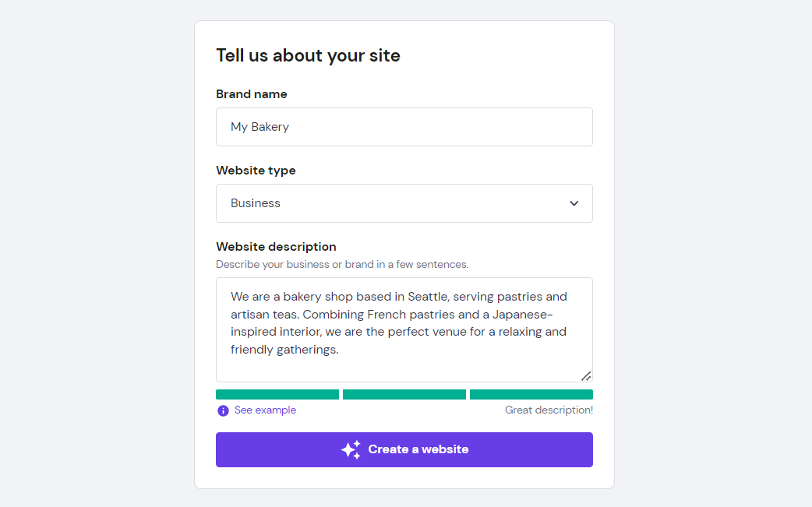
Task: Click the chevron on the Website type selector
Action: [x=574, y=202]
